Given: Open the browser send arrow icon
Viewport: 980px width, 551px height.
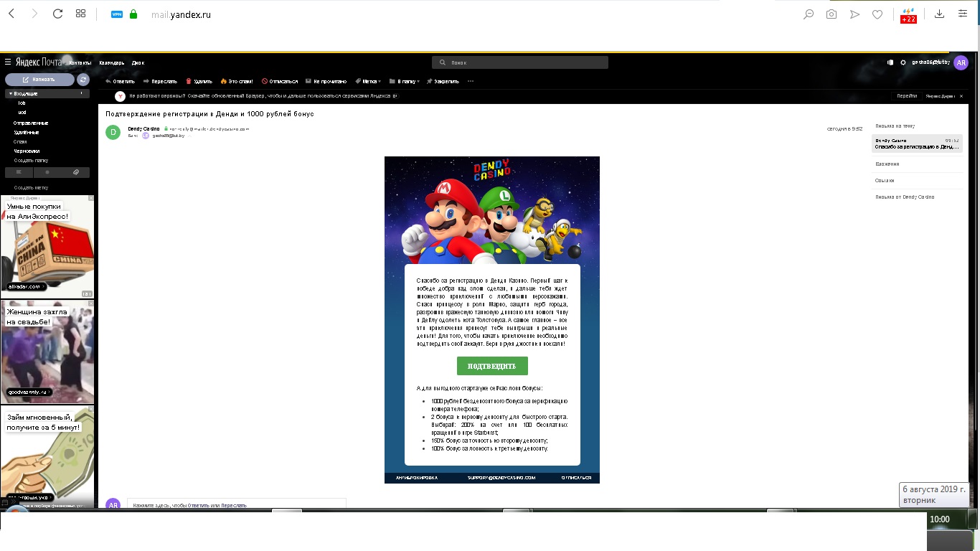Looking at the screenshot, I should click(854, 14).
